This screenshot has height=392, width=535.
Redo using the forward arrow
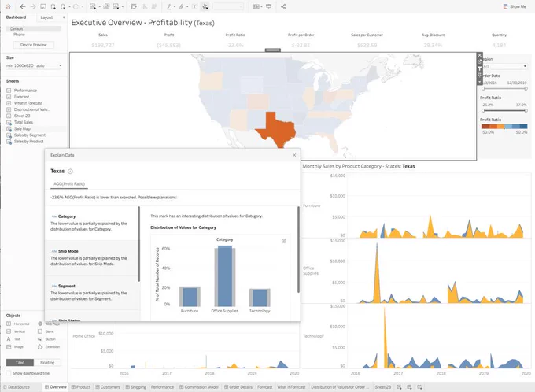pos(33,6)
